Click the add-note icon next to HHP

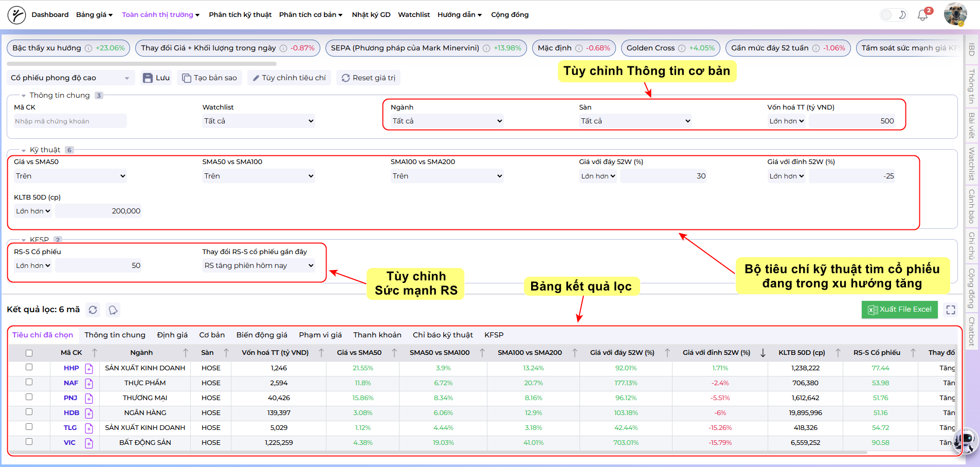click(89, 368)
